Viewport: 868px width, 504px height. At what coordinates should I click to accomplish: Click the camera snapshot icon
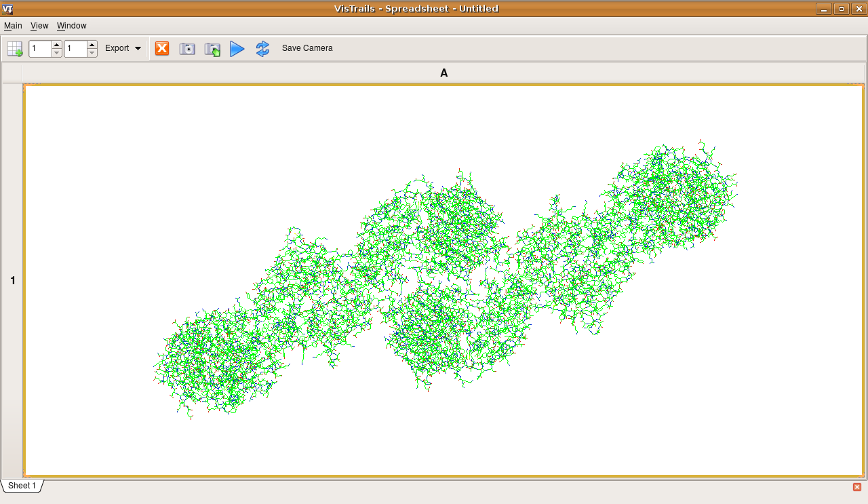187,49
